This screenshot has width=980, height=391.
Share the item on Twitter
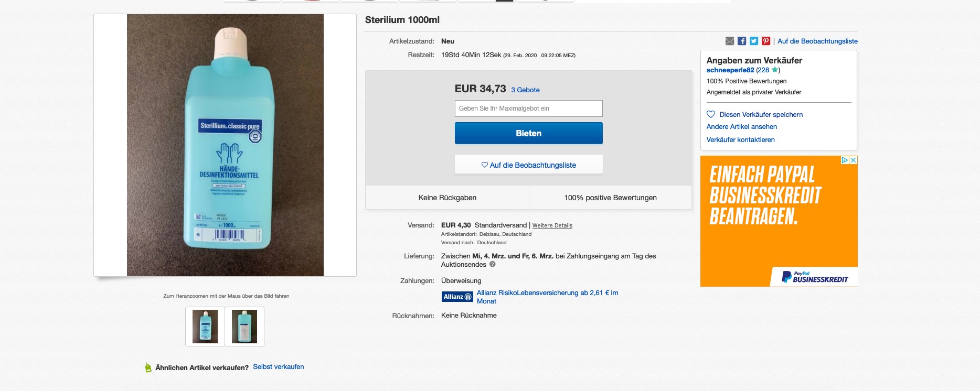(754, 41)
